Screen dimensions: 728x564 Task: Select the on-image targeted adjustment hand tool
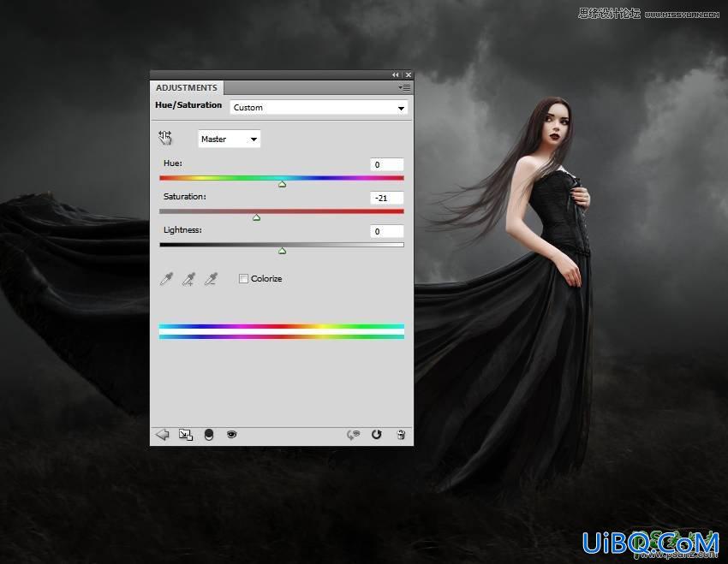[x=164, y=138]
